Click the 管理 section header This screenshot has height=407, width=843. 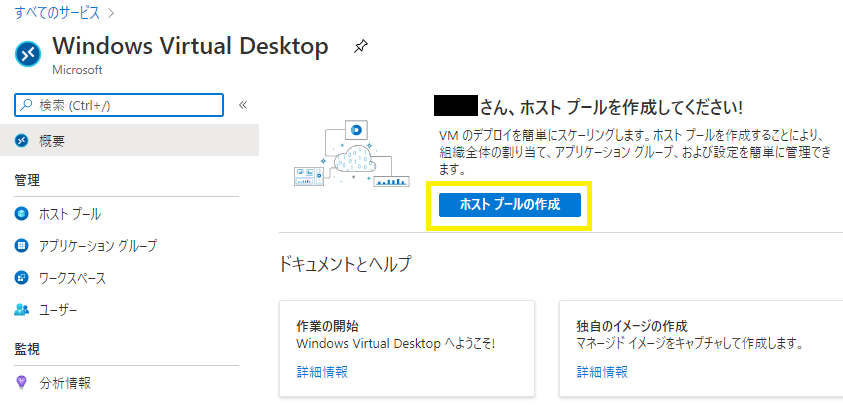[x=27, y=180]
